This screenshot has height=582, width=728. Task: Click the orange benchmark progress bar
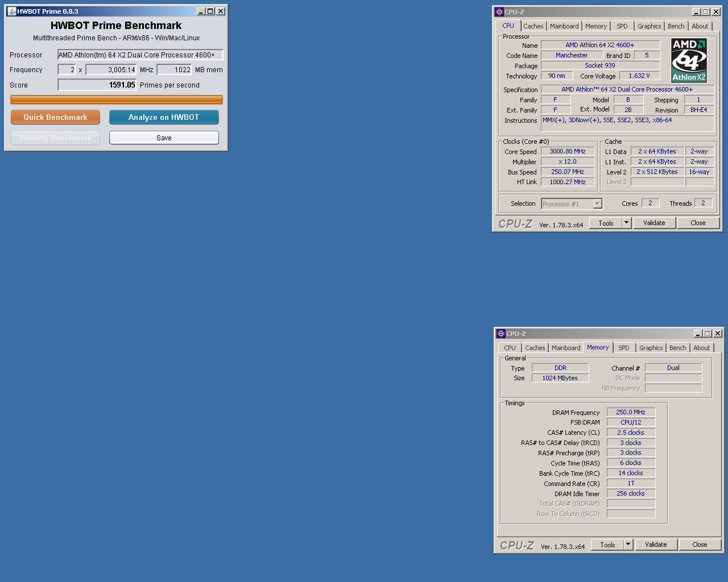click(117, 99)
